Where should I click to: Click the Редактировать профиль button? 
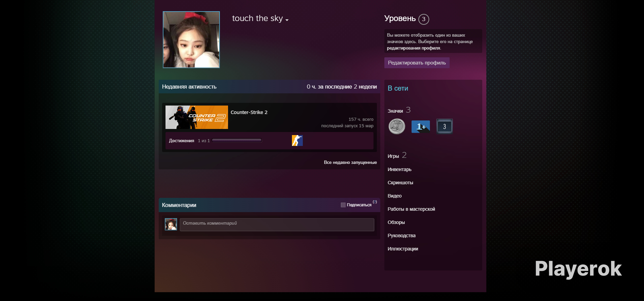[x=417, y=63]
